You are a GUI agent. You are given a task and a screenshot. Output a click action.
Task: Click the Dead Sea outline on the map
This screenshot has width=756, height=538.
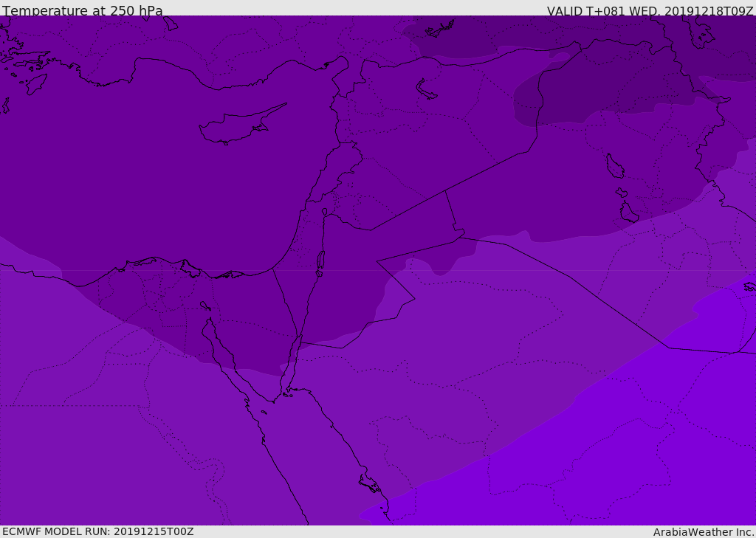tap(320, 263)
